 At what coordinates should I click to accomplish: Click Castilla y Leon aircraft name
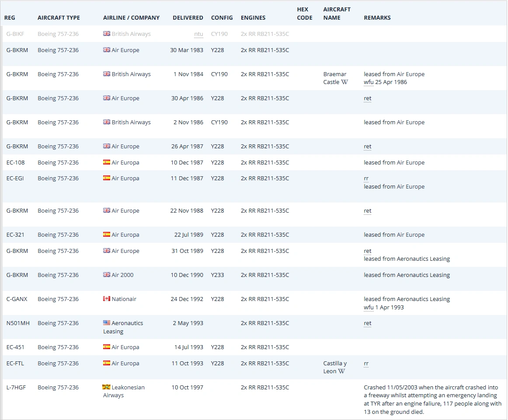(x=335, y=367)
